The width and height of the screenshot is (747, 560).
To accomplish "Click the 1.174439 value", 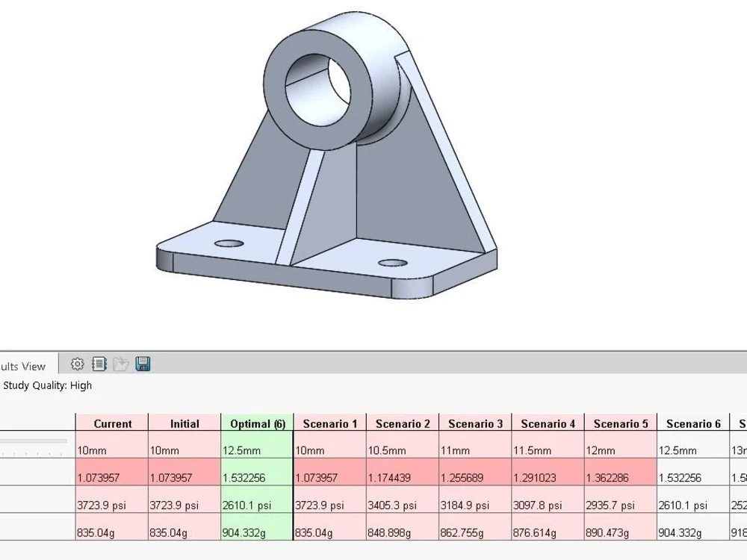I will click(x=403, y=473).
